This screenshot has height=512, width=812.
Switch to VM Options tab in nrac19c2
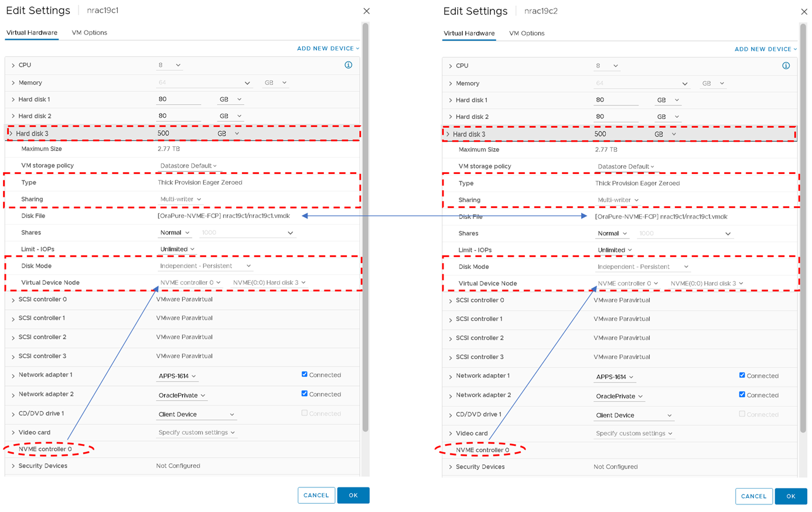point(527,33)
